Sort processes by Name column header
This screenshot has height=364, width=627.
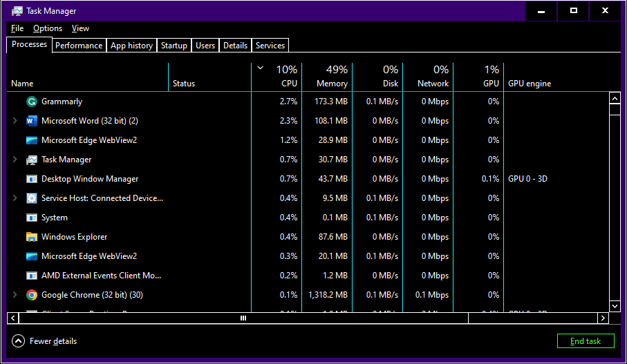(88, 77)
